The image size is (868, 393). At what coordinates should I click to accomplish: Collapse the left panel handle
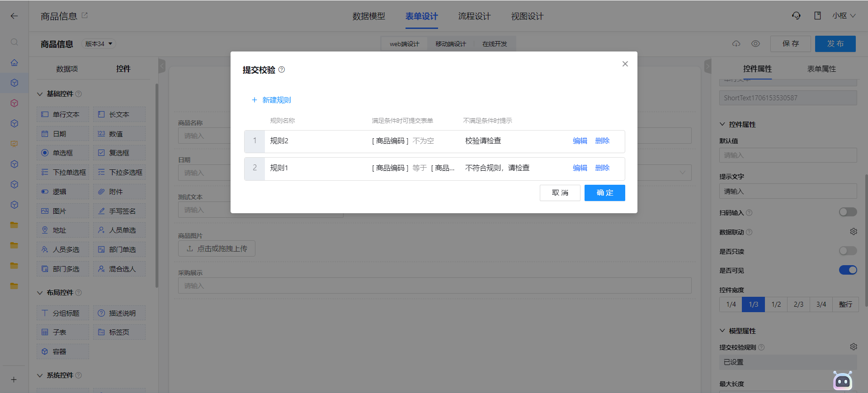pos(162,66)
